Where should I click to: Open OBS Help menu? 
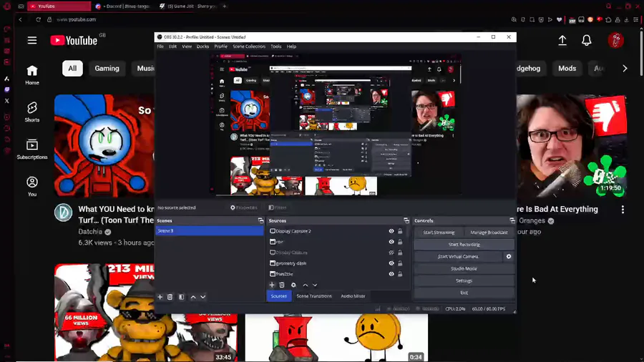[x=291, y=47]
